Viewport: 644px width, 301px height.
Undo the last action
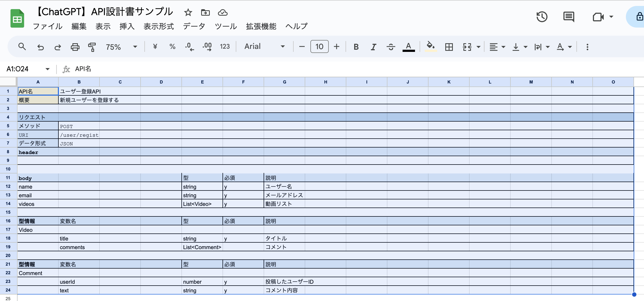pyautogui.click(x=40, y=46)
